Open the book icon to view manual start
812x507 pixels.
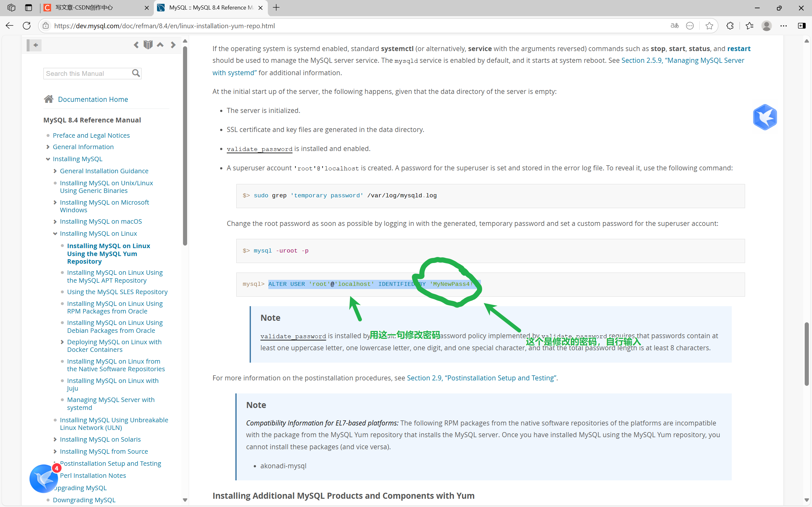coord(147,44)
